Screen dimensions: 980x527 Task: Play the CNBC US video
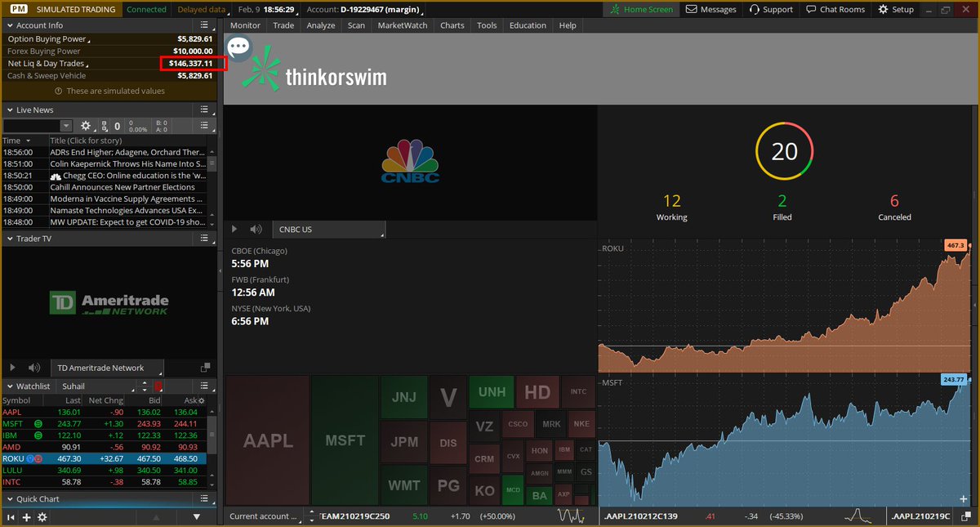point(235,230)
